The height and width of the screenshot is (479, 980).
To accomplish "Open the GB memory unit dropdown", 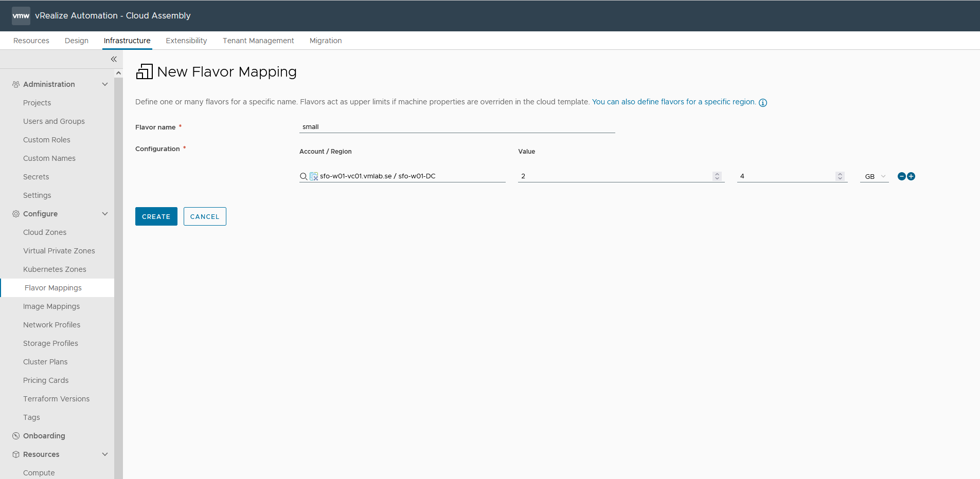I will (x=875, y=176).
